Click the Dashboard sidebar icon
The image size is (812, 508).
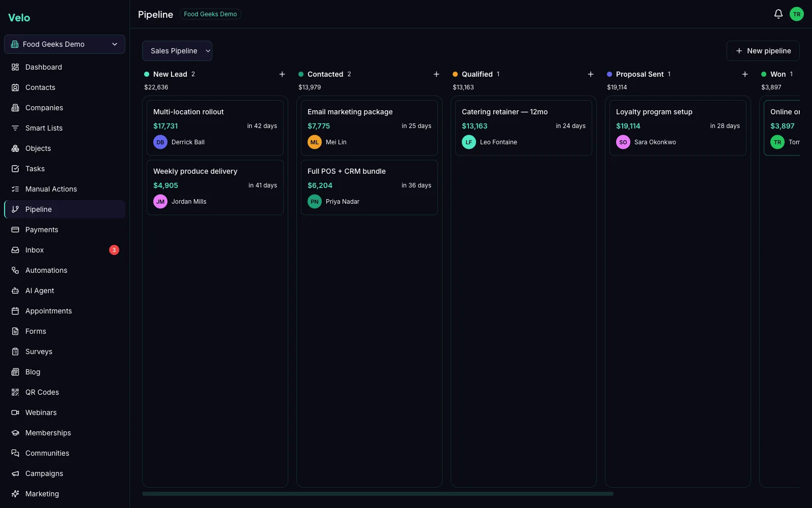15,67
